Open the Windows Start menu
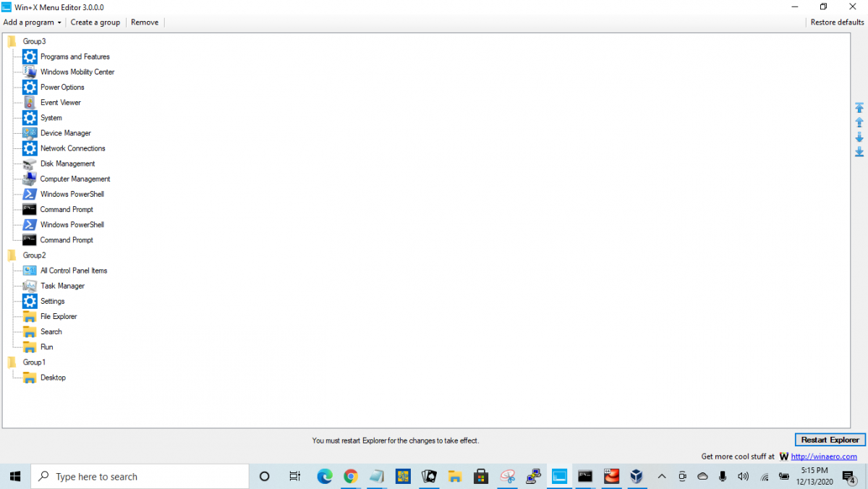This screenshot has width=868, height=489. tap(15, 476)
